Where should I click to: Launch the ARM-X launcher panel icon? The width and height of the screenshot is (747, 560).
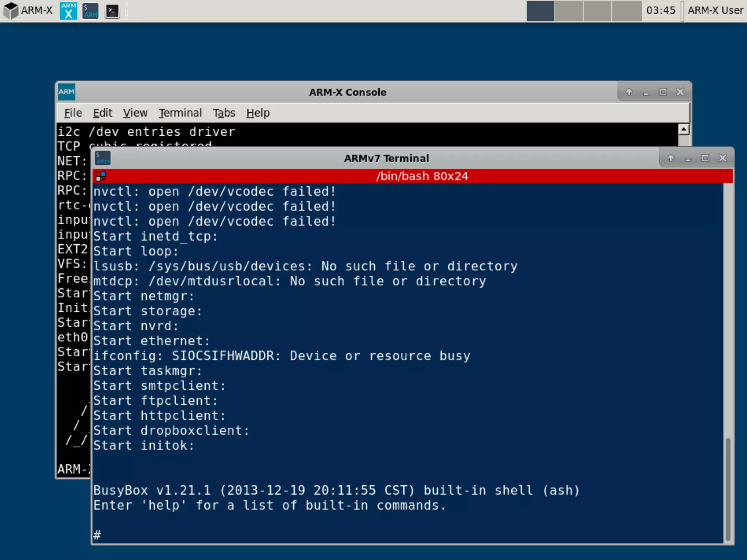(x=68, y=11)
